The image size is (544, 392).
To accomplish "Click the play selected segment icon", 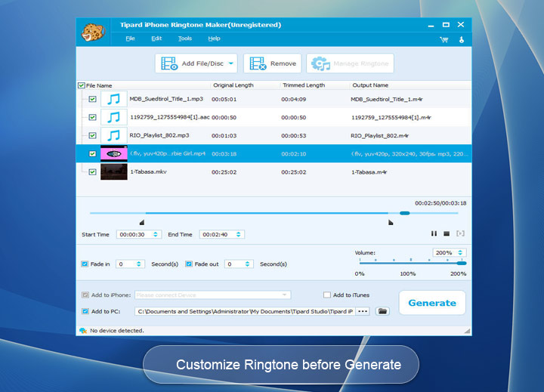I will 460,233.
